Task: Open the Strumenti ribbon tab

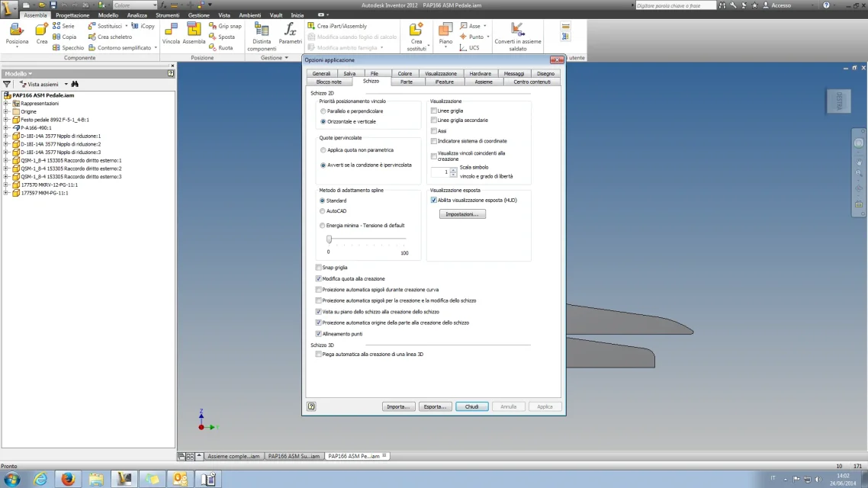Action: (167, 15)
